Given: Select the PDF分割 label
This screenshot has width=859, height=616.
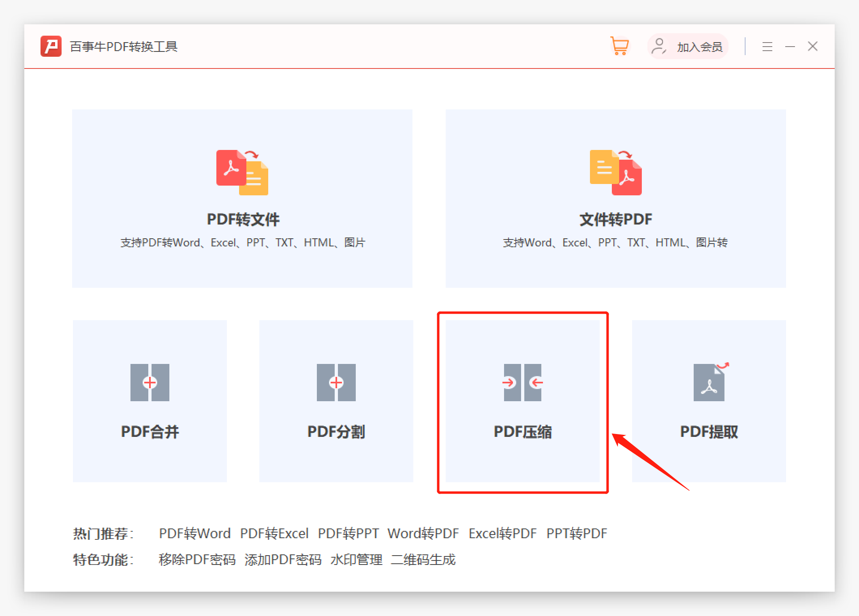Looking at the screenshot, I should pyautogui.click(x=336, y=432).
